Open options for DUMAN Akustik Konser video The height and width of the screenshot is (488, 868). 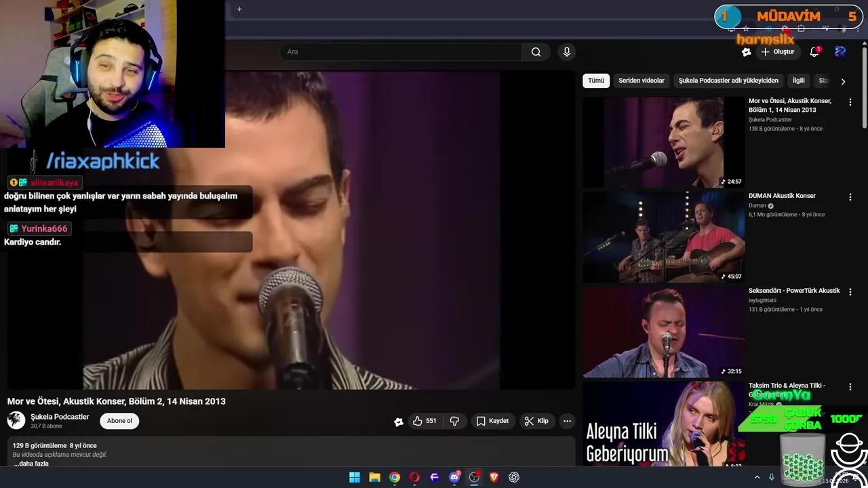[x=850, y=197]
